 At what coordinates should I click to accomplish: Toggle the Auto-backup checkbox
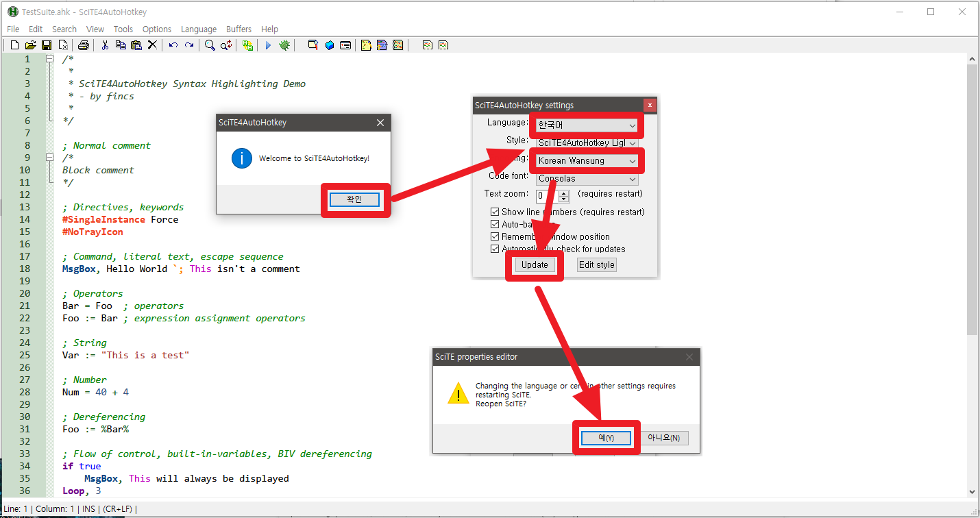(495, 224)
